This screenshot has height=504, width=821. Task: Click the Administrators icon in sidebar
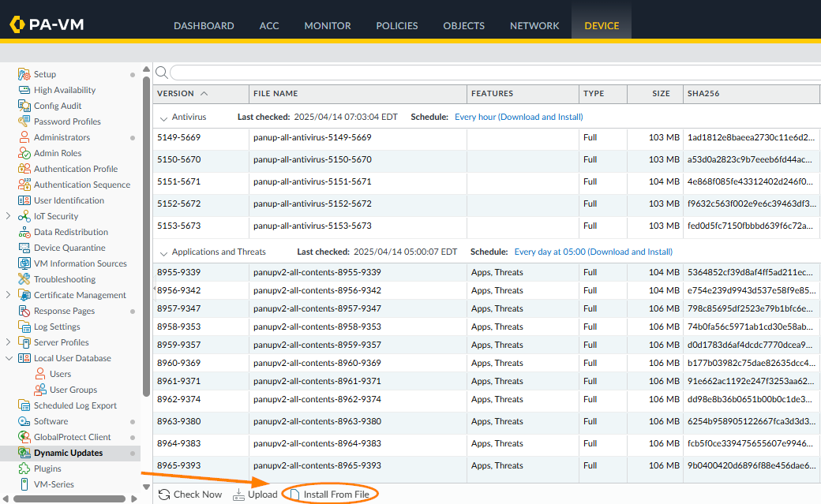tap(24, 137)
